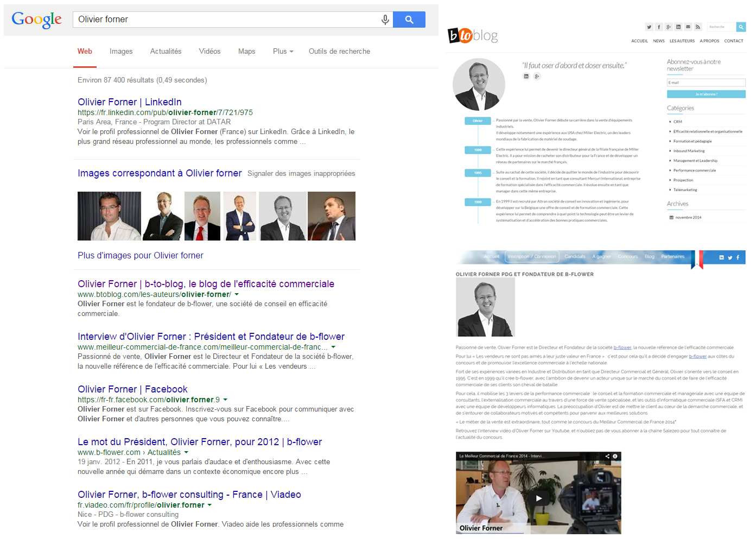Open dropdown arrow after Viadeo result URL
The image size is (756, 544).
209,505
